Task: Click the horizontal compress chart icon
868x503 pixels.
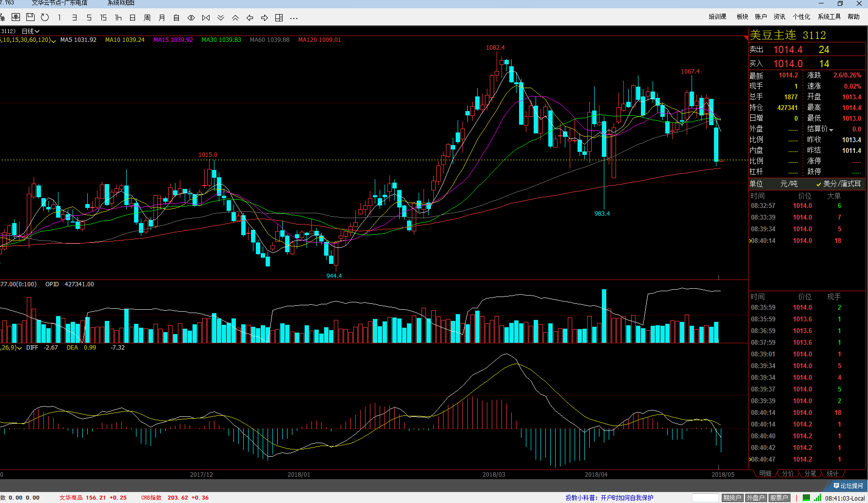Action: pyautogui.click(x=206, y=18)
